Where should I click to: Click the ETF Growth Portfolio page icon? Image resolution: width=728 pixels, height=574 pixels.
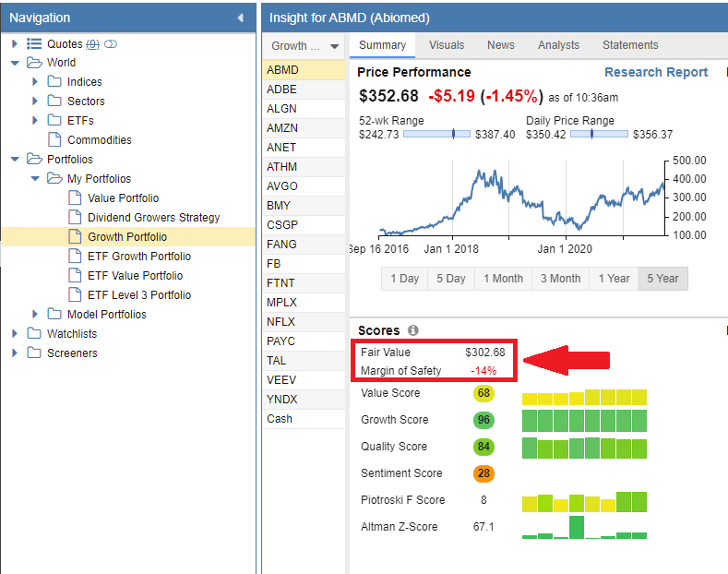75,256
